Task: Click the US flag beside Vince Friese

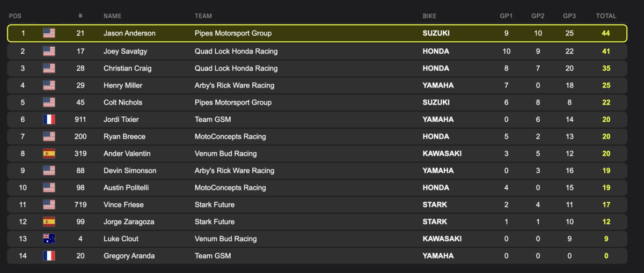Action: (x=49, y=205)
